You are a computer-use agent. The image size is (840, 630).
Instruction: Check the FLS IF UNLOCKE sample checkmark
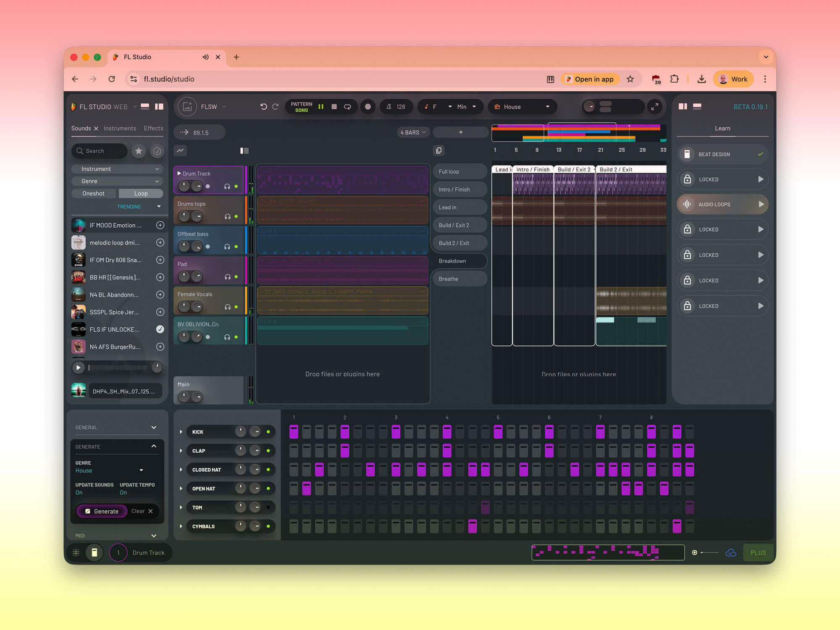click(160, 329)
